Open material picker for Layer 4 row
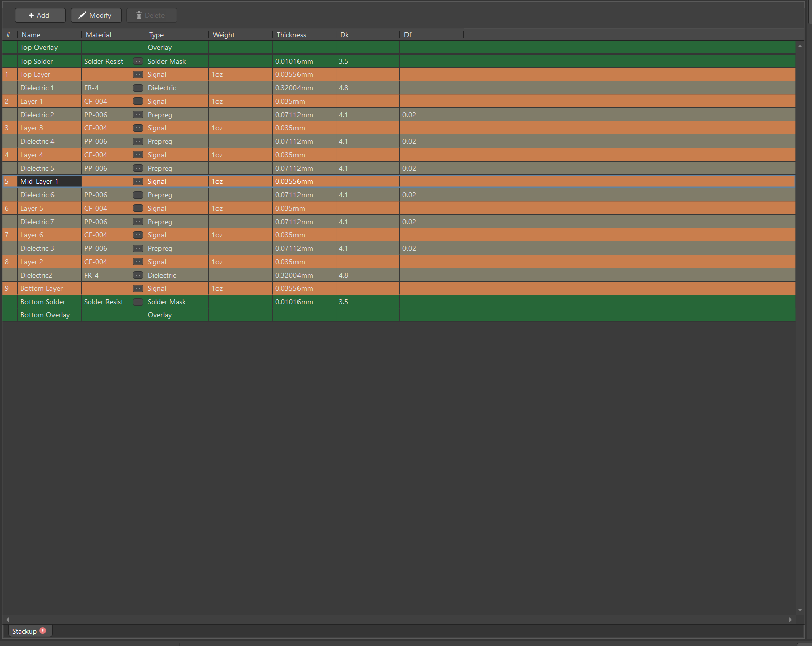 point(138,155)
